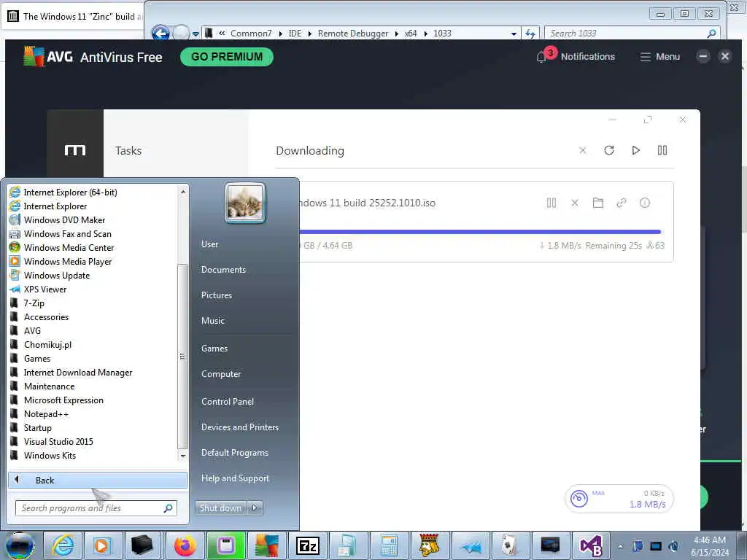Refresh the Downloading task list
Screen dimensions: 747x560
(x=609, y=150)
